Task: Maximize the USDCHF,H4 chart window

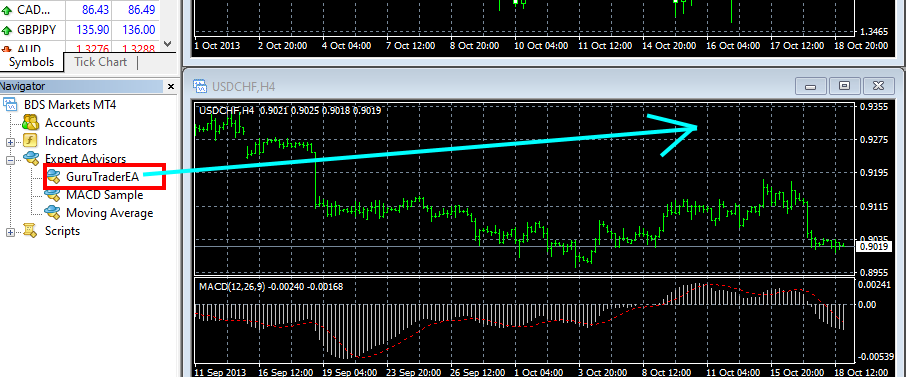Action: [845, 86]
